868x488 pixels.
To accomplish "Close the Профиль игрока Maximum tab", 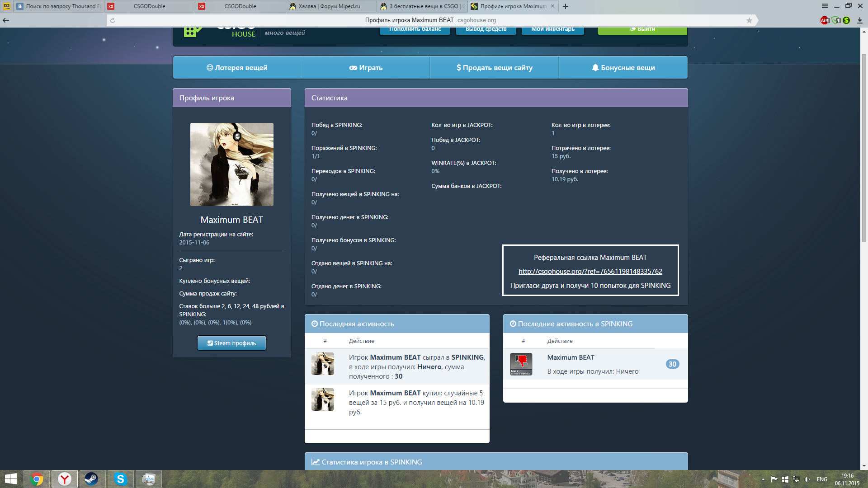I will tap(552, 6).
